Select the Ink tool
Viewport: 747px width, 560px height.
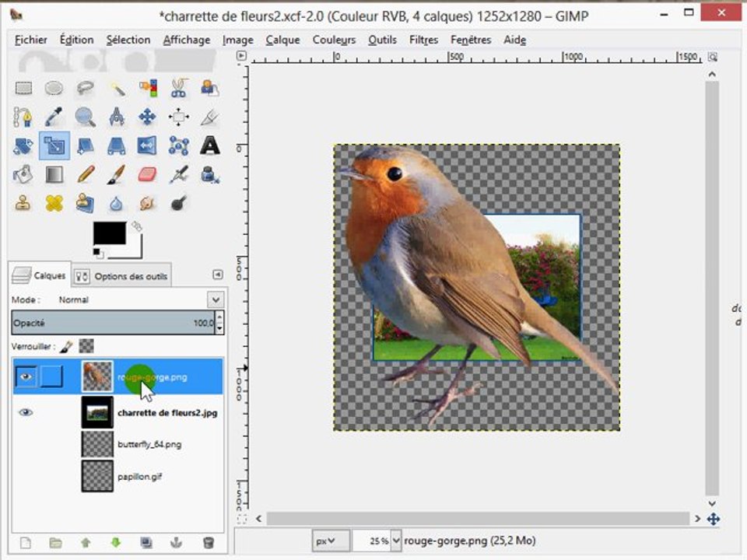click(x=209, y=175)
